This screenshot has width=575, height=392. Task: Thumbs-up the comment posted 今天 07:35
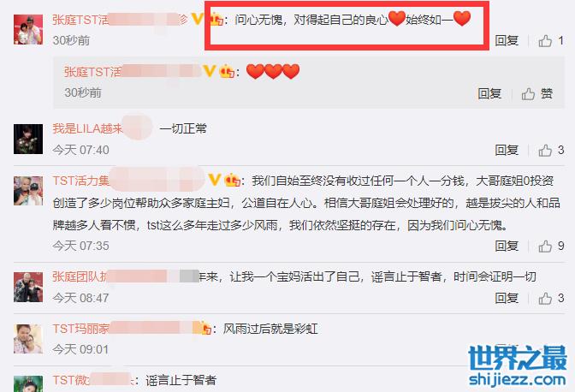(545, 246)
